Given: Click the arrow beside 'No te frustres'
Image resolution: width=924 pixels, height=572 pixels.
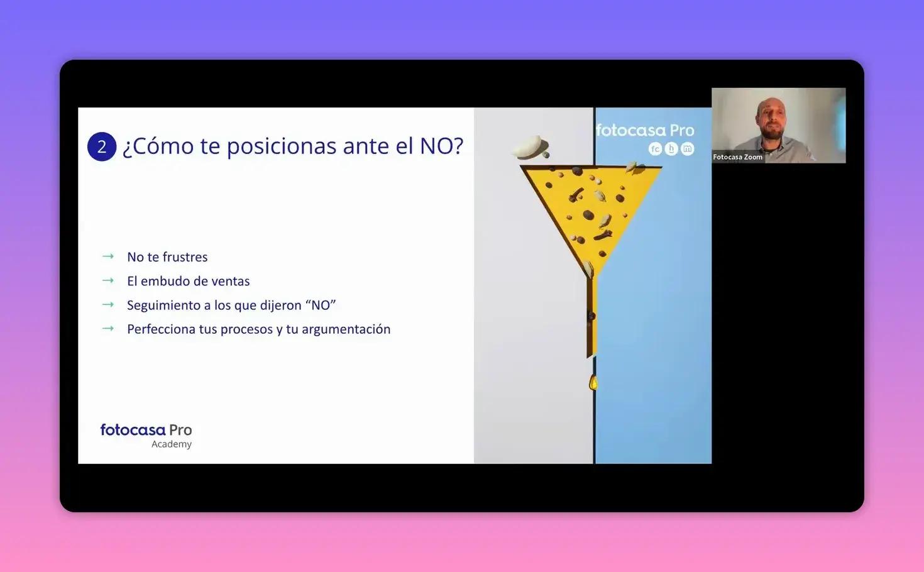Looking at the screenshot, I should click(108, 256).
